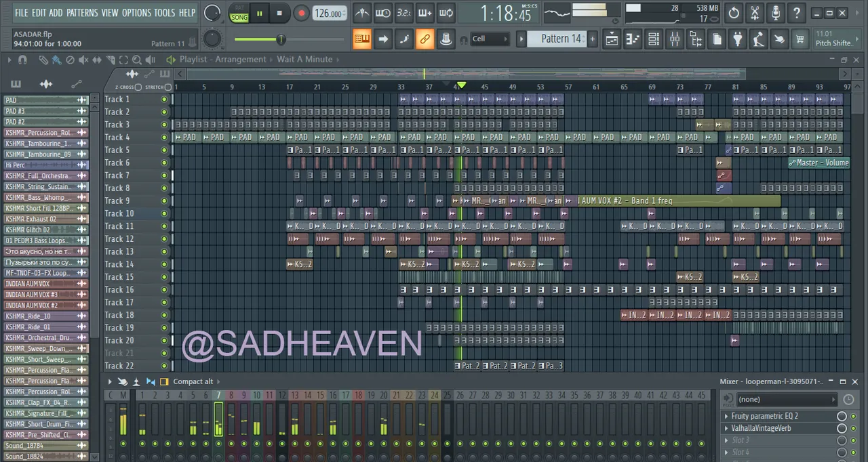Open the project picker copy icon
This screenshot has width=868, height=462.
pyautogui.click(x=717, y=39)
